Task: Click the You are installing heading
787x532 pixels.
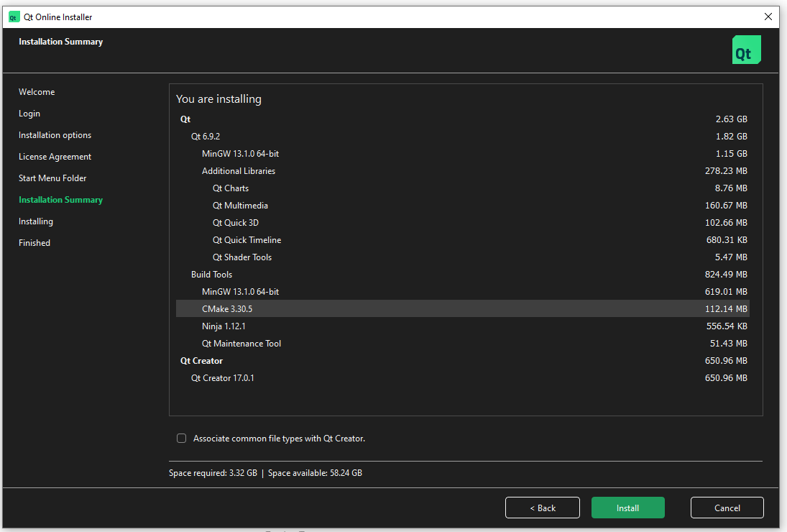Action: tap(218, 99)
